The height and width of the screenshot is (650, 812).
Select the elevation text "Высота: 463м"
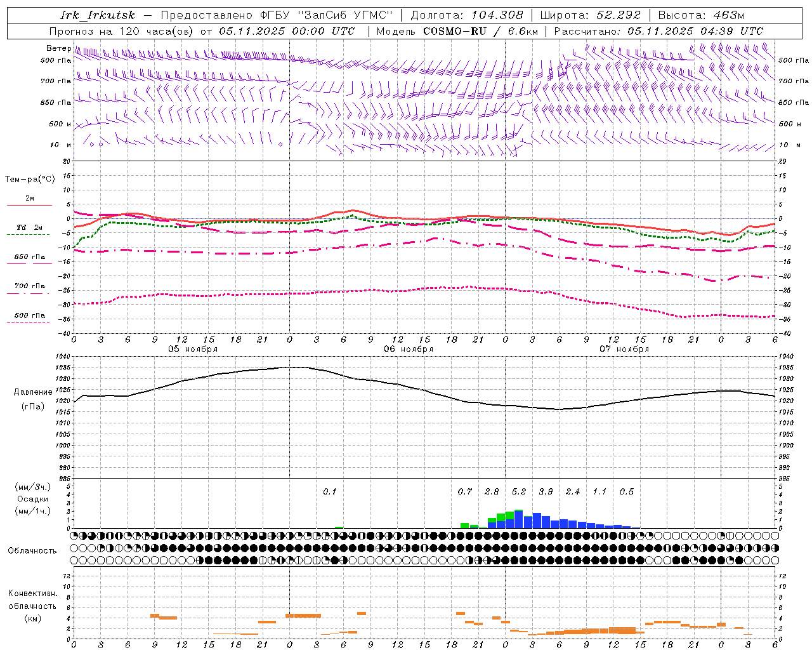tap(701, 15)
